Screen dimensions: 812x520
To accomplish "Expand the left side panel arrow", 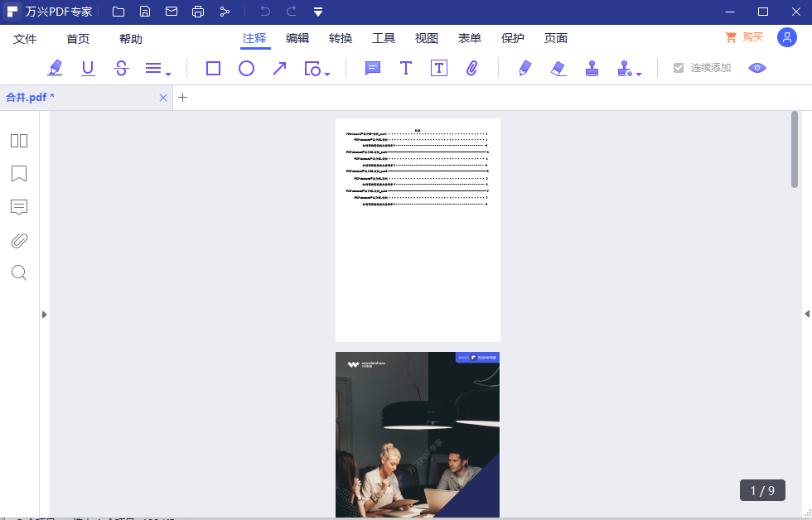I will pyautogui.click(x=44, y=314).
